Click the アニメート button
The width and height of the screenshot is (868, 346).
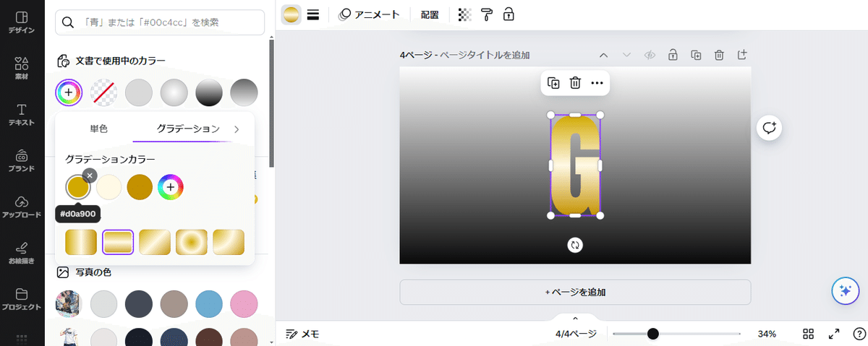[x=369, y=14]
